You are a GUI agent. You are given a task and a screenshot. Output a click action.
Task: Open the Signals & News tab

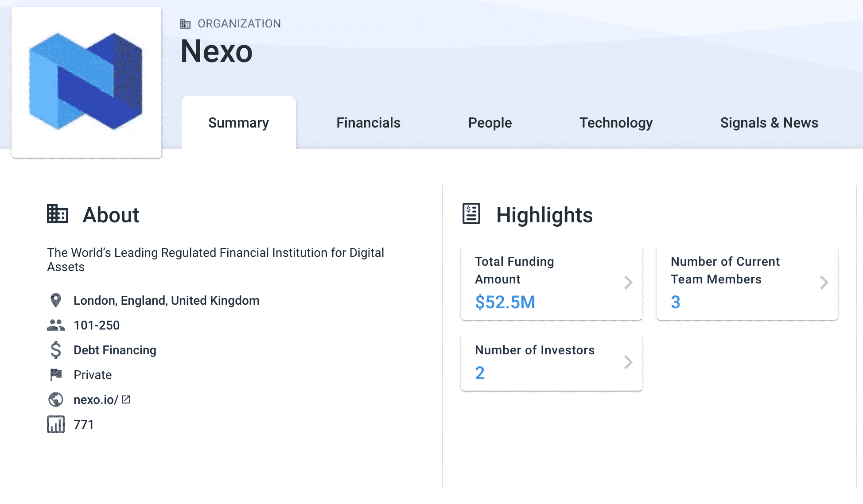pos(769,123)
